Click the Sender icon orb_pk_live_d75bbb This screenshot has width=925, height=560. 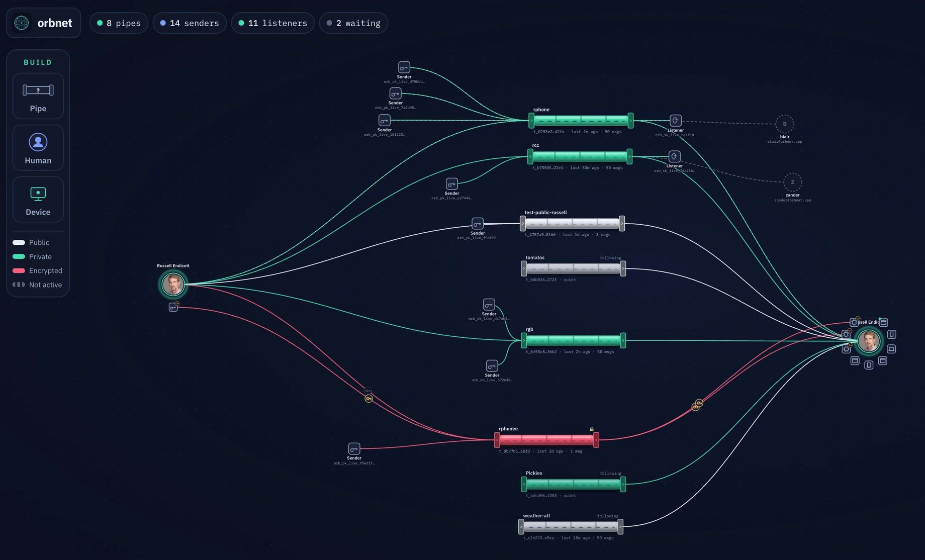pos(404,67)
